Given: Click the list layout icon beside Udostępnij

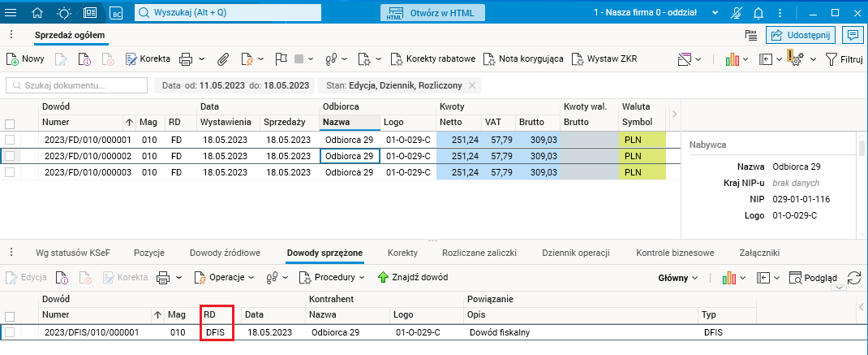Looking at the screenshot, I should tap(751, 35).
